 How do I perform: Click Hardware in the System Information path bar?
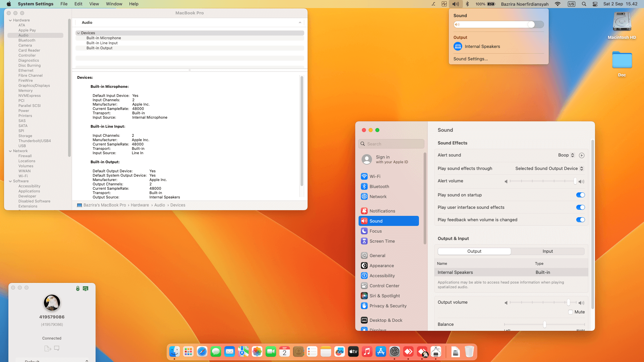[x=140, y=205]
